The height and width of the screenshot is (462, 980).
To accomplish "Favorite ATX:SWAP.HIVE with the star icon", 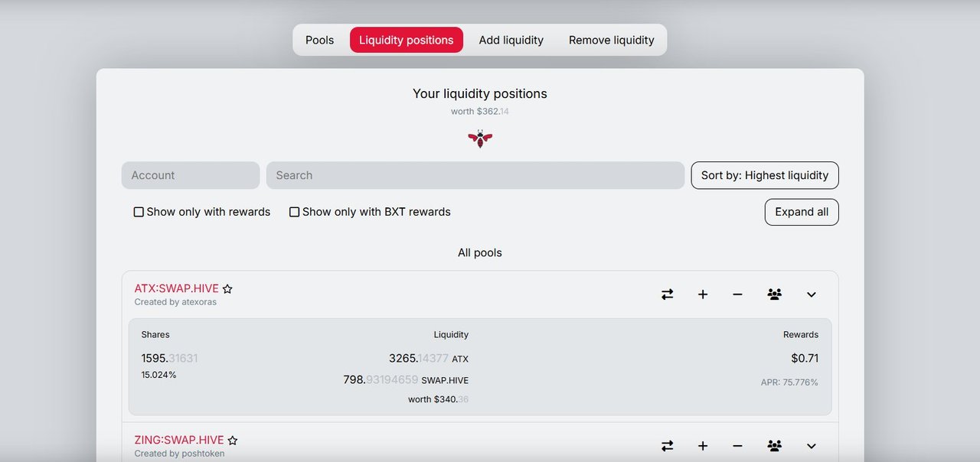I will pos(227,289).
